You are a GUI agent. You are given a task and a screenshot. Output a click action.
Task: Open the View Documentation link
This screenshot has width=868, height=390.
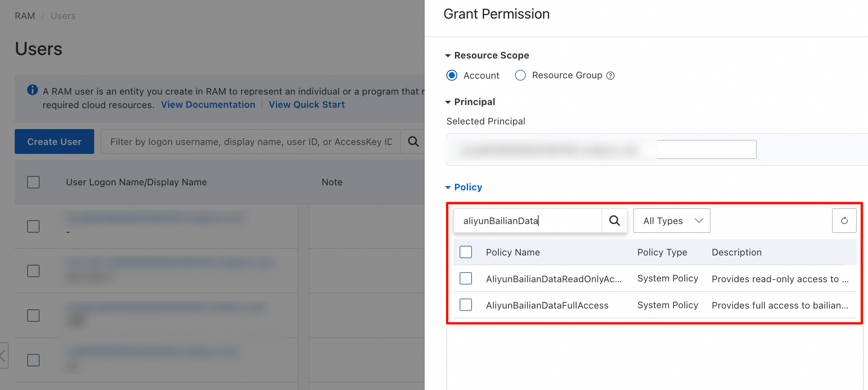[x=208, y=105]
